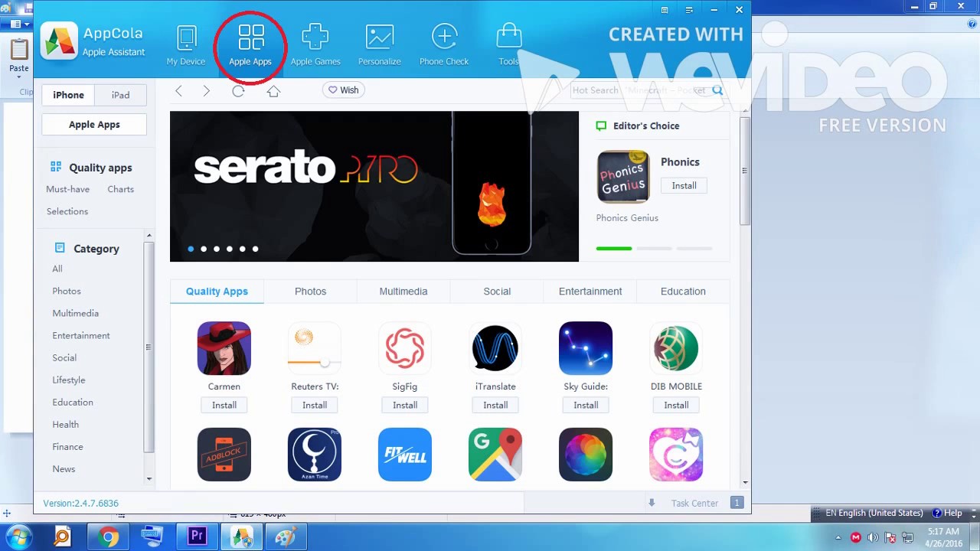The image size is (980, 551).
Task: Open Premiere Pro from the taskbar
Action: tap(197, 537)
